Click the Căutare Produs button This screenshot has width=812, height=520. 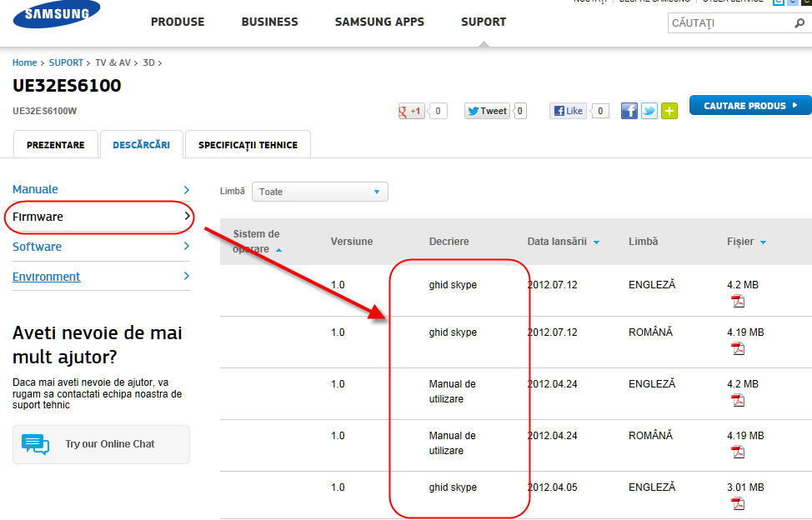tap(750, 106)
